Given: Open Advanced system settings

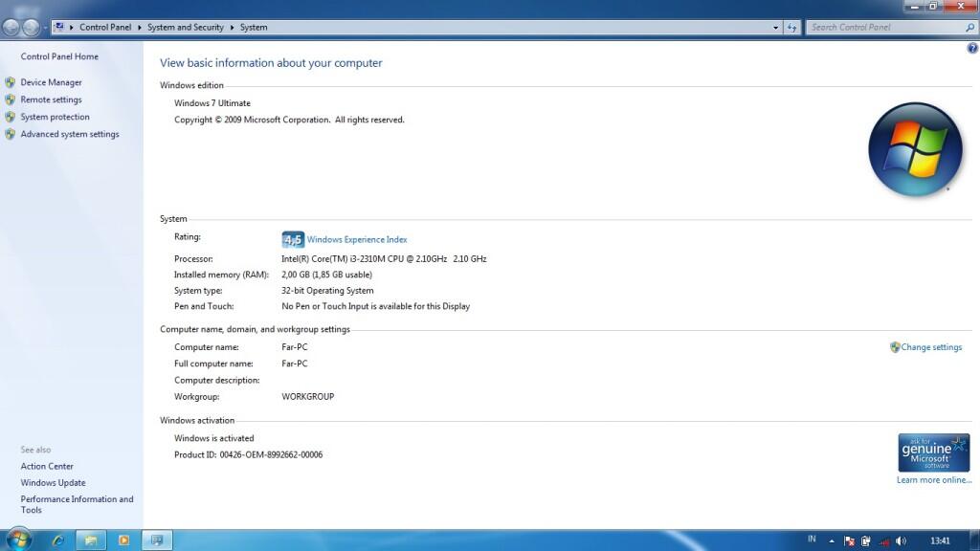Looking at the screenshot, I should point(70,134).
